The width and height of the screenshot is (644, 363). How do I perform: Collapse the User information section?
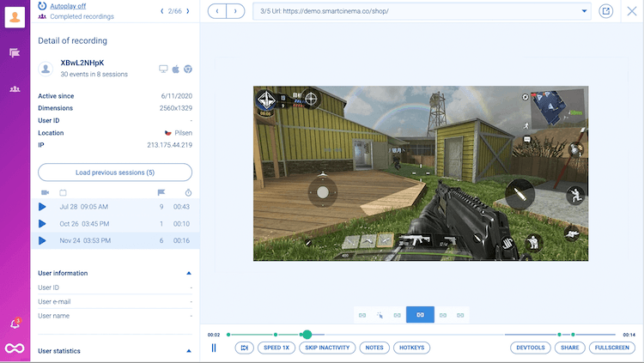click(189, 273)
